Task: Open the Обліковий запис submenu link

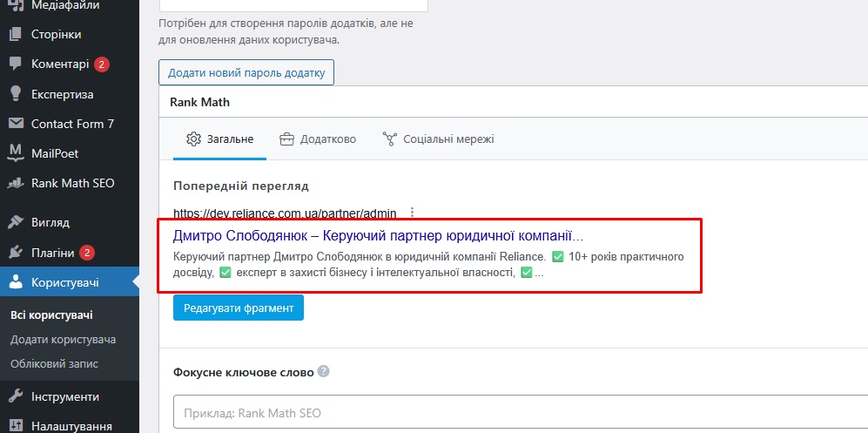Action: [54, 364]
